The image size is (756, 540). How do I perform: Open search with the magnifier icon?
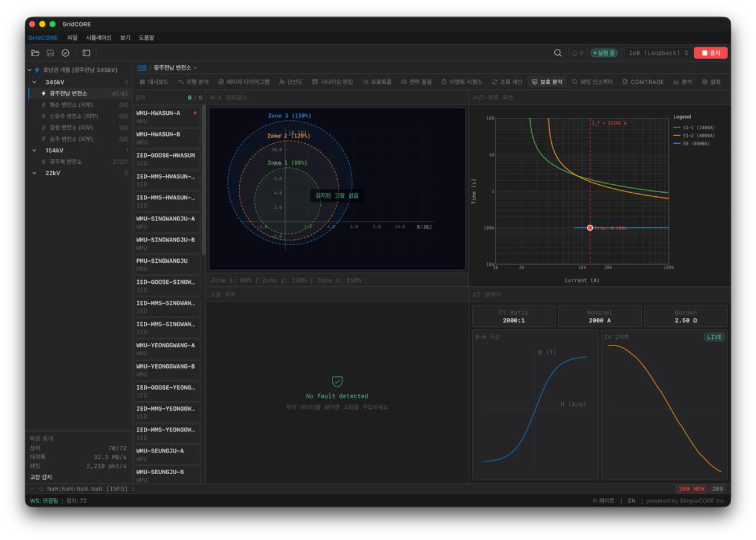[x=558, y=53]
